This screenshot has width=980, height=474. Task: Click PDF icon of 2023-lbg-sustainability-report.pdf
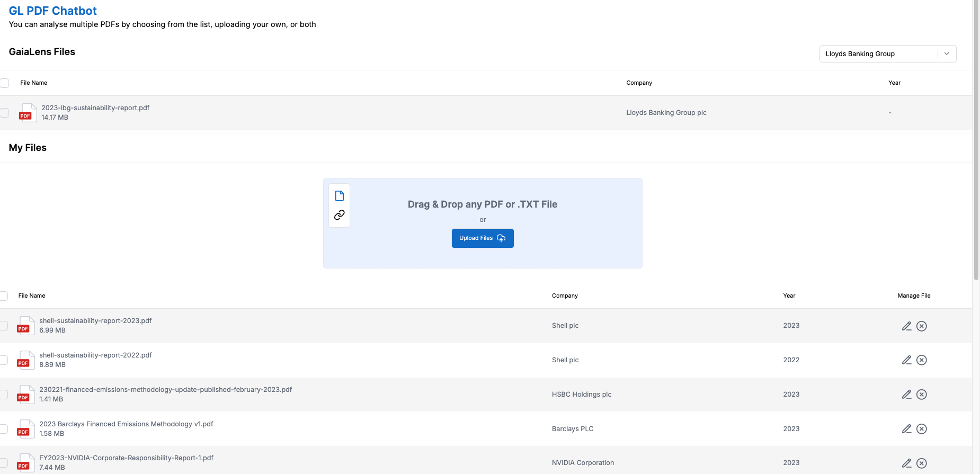click(x=28, y=112)
